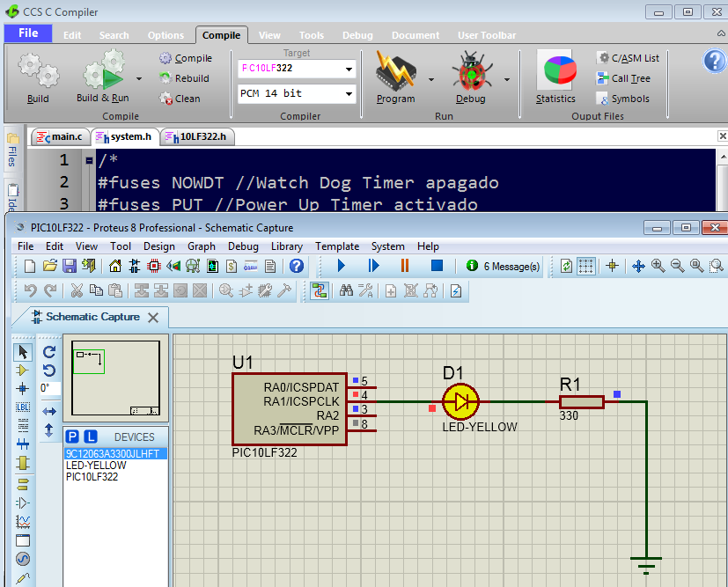Viewport: 728px width, 587px height.
Task: Click the Cut scissors icon in Proteus
Action: click(77, 291)
